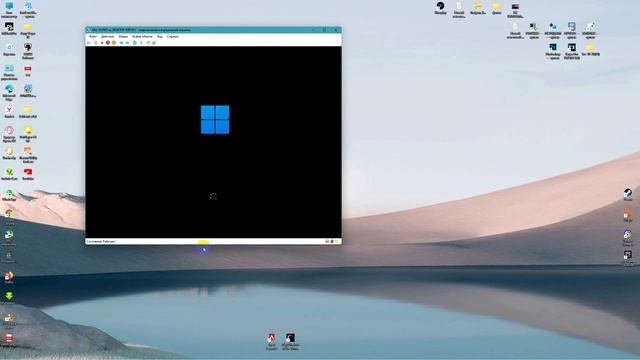Open the Корзина recycle bin icon
This screenshot has width=640, height=360.
coord(9,48)
